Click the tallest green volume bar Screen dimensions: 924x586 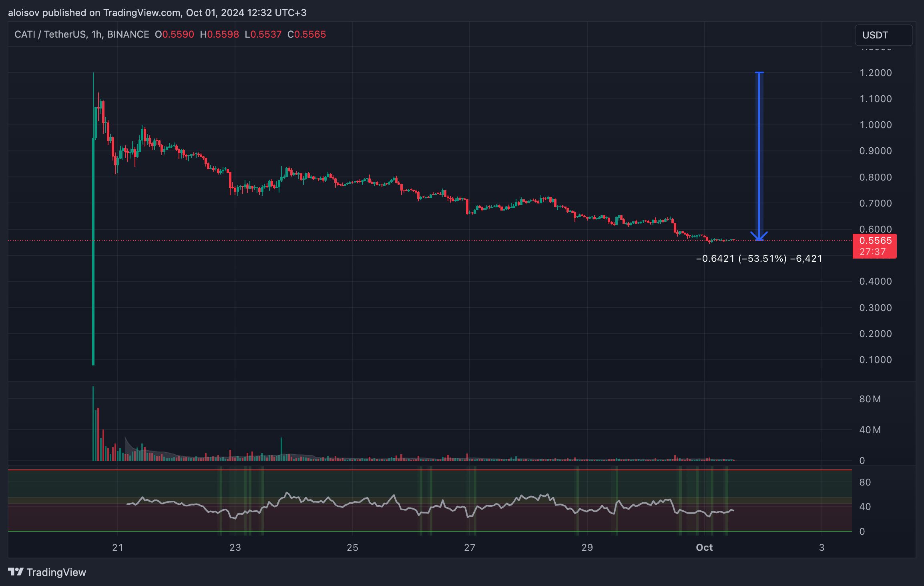[93, 423]
